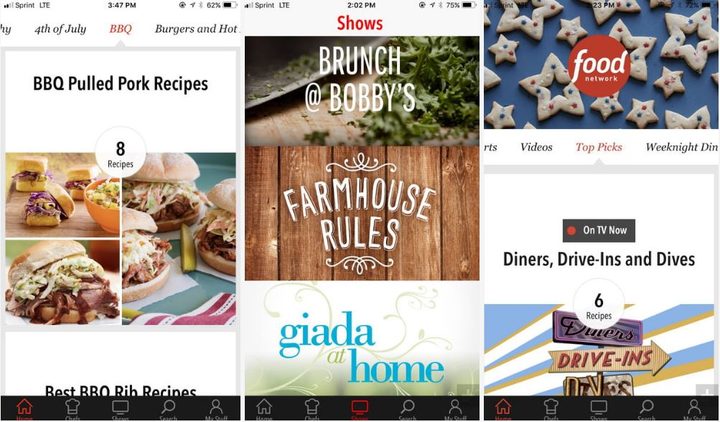Open the Farmhouse Rules show banner
Screen dimensions: 720x422
(x=362, y=214)
